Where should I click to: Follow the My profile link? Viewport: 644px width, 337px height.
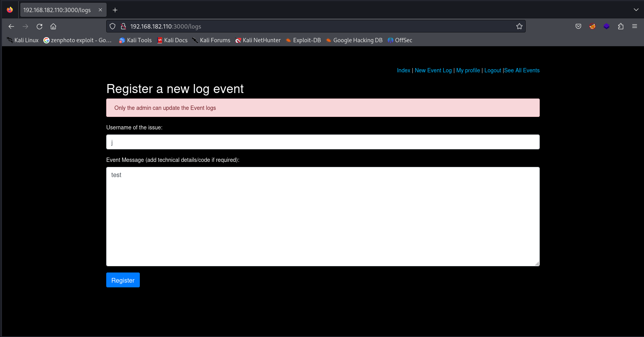(x=468, y=70)
